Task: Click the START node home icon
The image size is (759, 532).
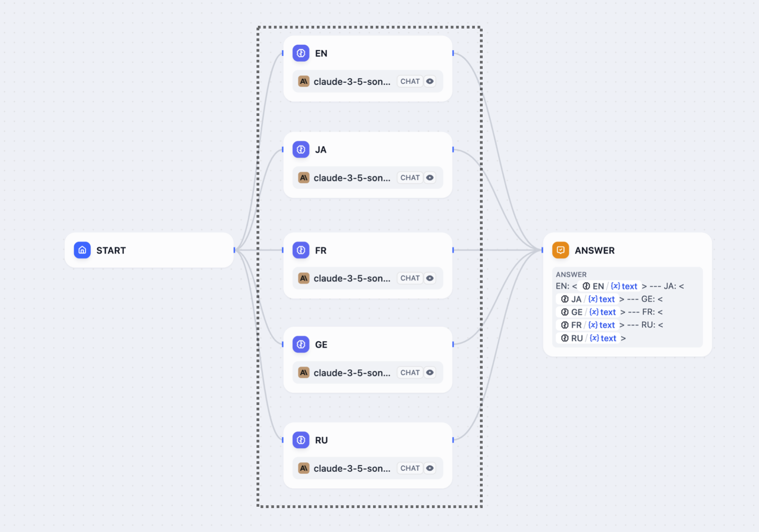Action: point(82,250)
